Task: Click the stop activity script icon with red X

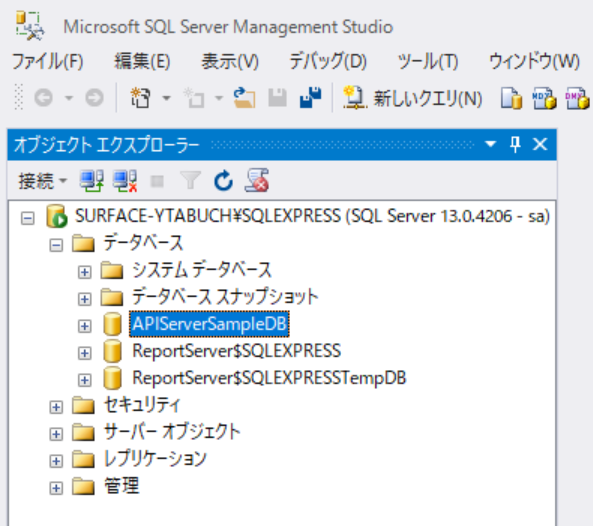Action: [x=257, y=180]
